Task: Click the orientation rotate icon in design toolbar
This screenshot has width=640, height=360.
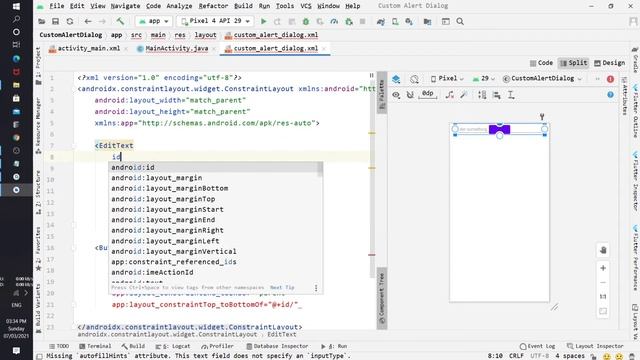Action: 414,79
